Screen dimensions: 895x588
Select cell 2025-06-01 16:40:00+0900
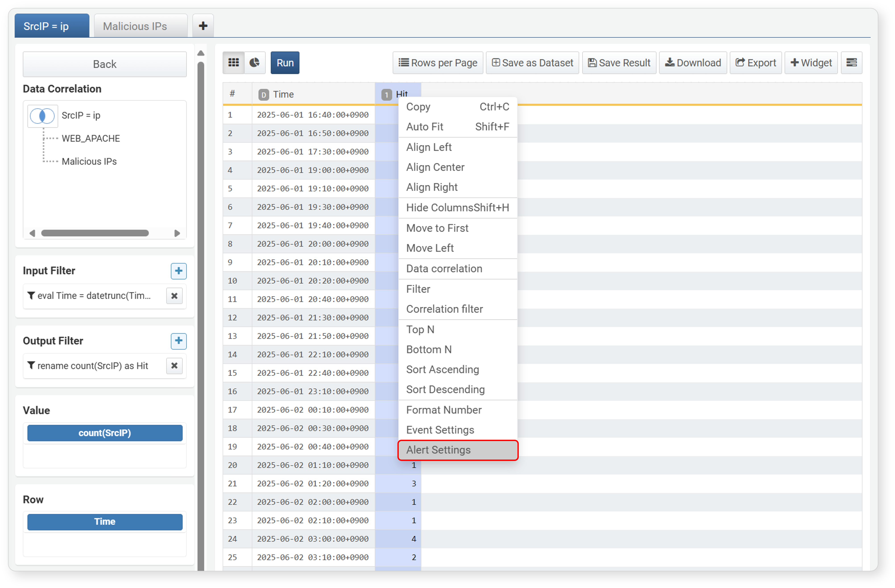313,115
